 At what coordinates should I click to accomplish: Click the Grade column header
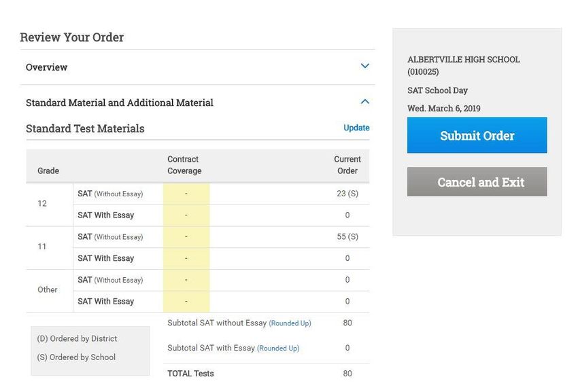(48, 171)
